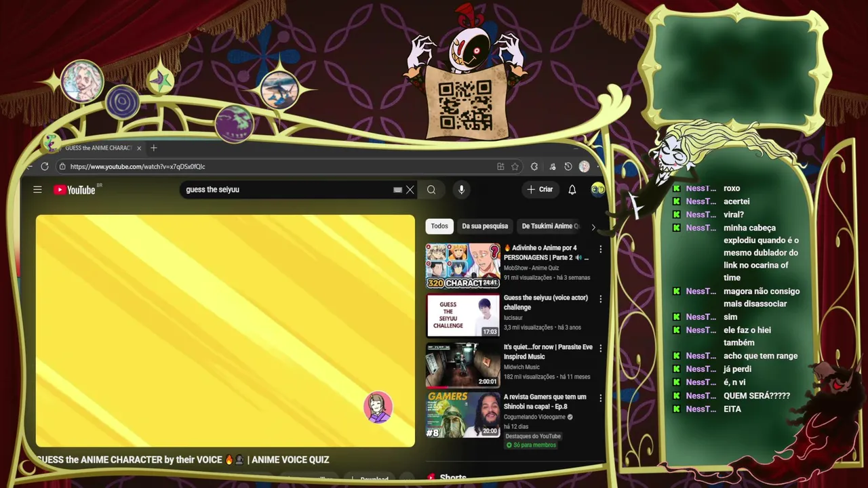Screen dimensions: 868x488
Task: Open the browser extensions puzzle icon
Action: [534, 166]
